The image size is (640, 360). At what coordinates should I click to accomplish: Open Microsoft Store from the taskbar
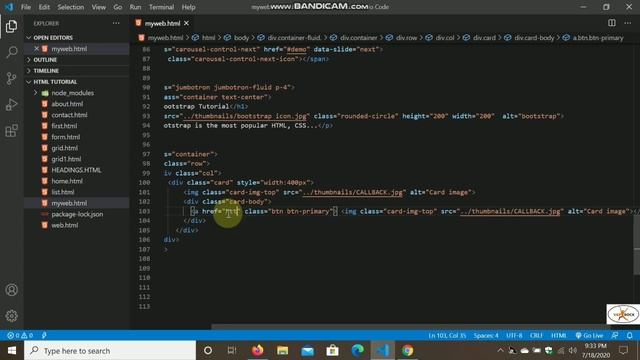[332, 350]
